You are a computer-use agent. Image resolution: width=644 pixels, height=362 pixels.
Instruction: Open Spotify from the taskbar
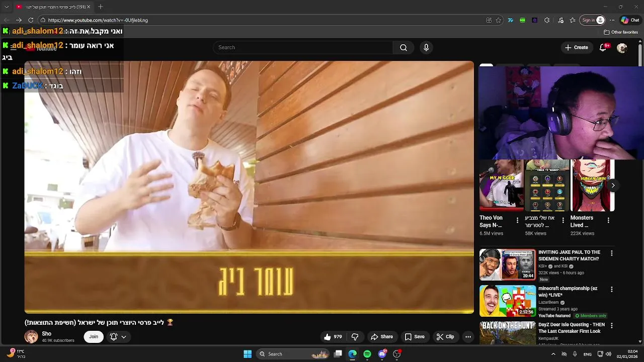pyautogui.click(x=367, y=354)
